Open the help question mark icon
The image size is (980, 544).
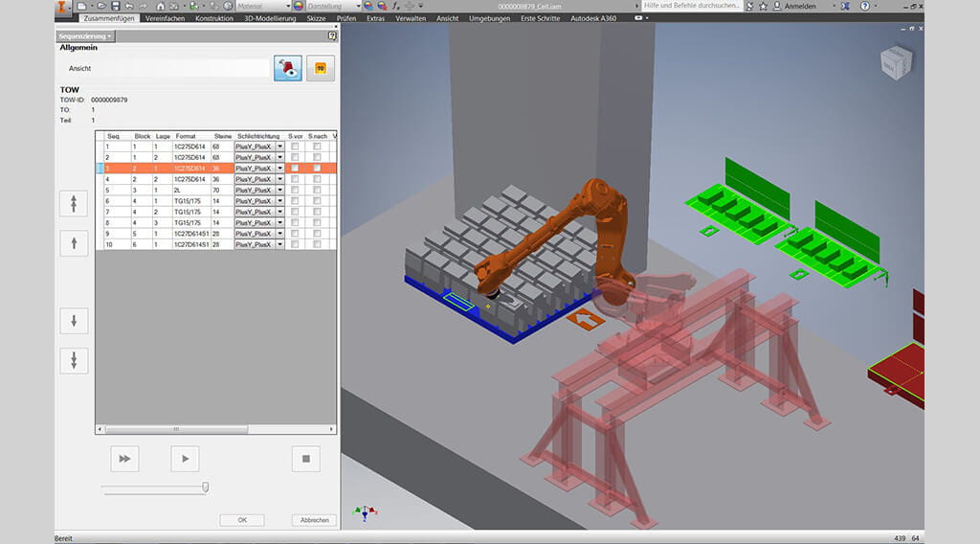tap(331, 36)
